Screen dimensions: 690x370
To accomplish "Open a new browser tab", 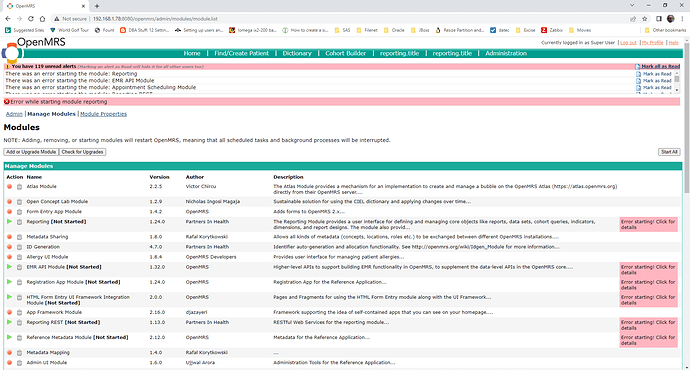I will pos(97,6).
